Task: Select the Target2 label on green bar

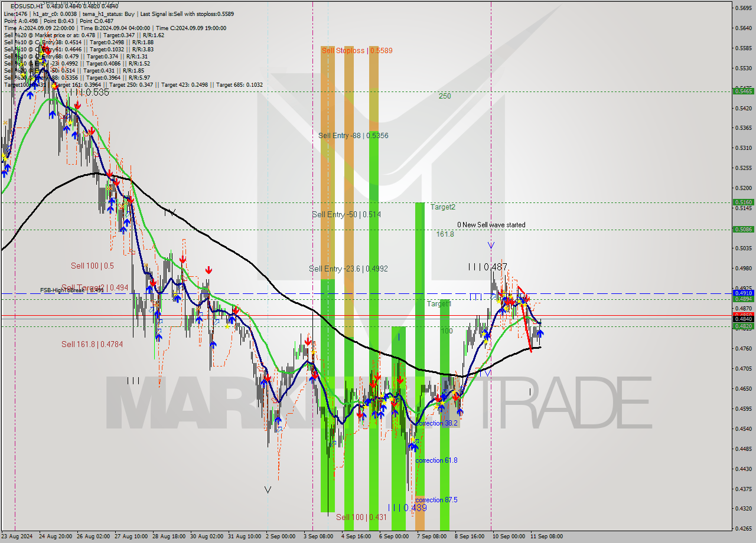Action: click(442, 207)
